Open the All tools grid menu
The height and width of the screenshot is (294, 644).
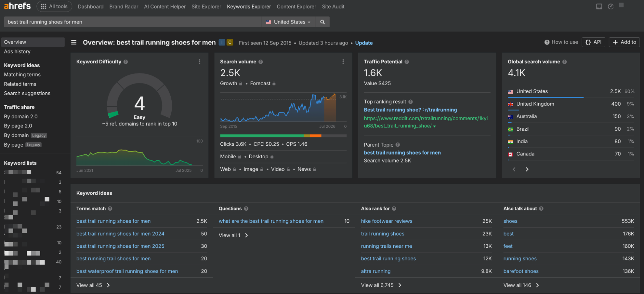54,6
